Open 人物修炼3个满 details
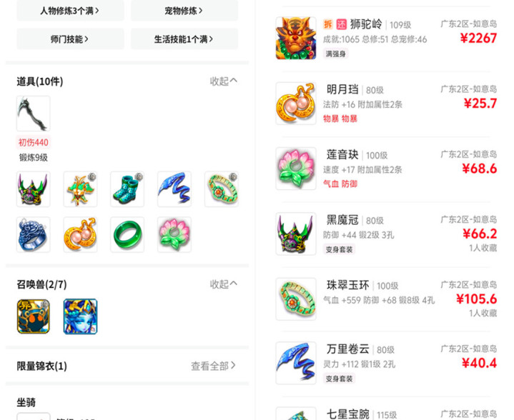 70,11
